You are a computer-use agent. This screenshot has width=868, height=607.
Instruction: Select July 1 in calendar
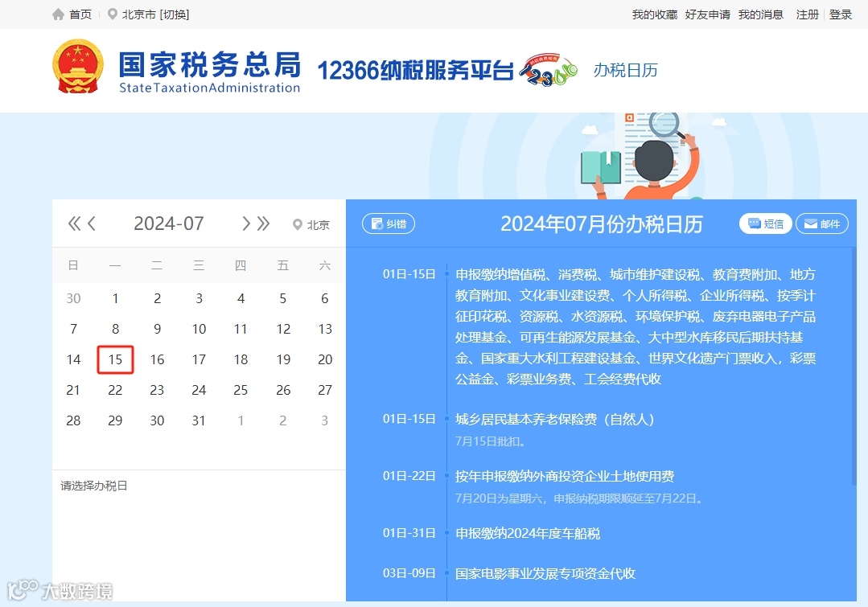click(x=115, y=299)
